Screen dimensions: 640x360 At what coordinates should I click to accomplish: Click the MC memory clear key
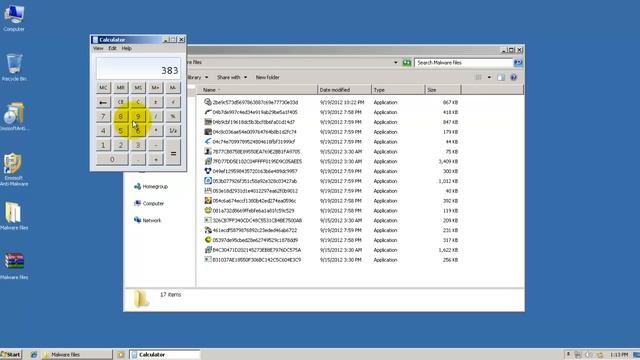coord(103,88)
